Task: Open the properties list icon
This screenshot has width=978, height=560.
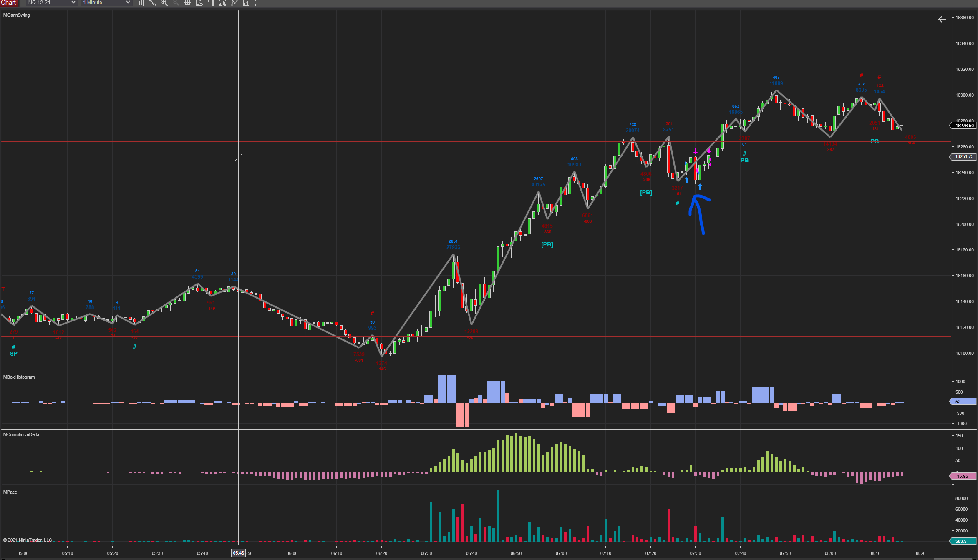Action: pos(258,3)
